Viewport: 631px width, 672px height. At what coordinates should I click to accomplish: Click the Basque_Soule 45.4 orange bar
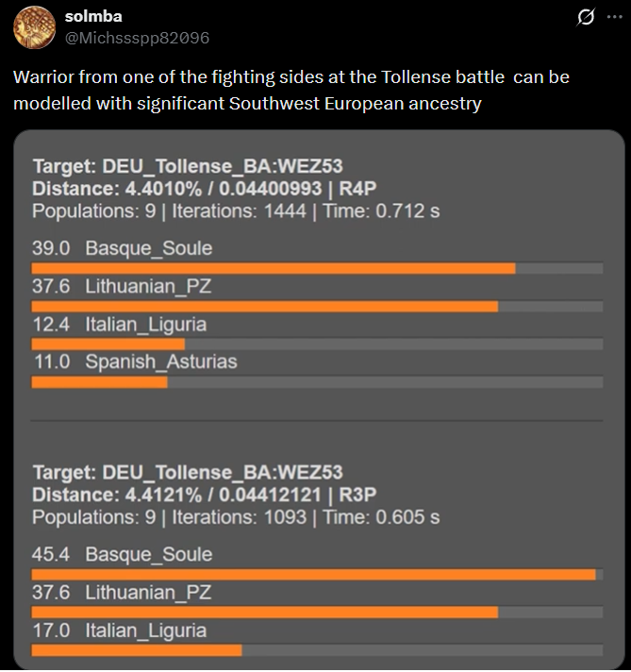pyautogui.click(x=313, y=574)
